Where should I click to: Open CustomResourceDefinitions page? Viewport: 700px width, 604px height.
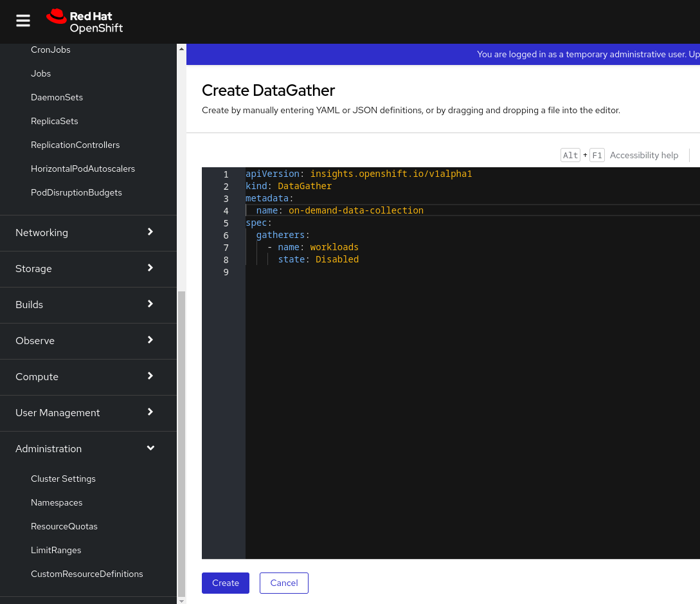point(87,574)
